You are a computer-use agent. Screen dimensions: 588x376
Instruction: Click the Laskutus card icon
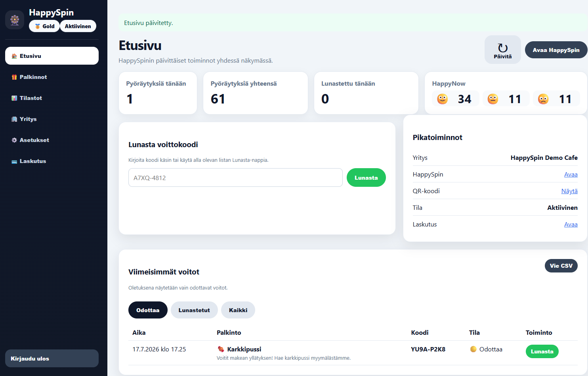tap(14, 161)
